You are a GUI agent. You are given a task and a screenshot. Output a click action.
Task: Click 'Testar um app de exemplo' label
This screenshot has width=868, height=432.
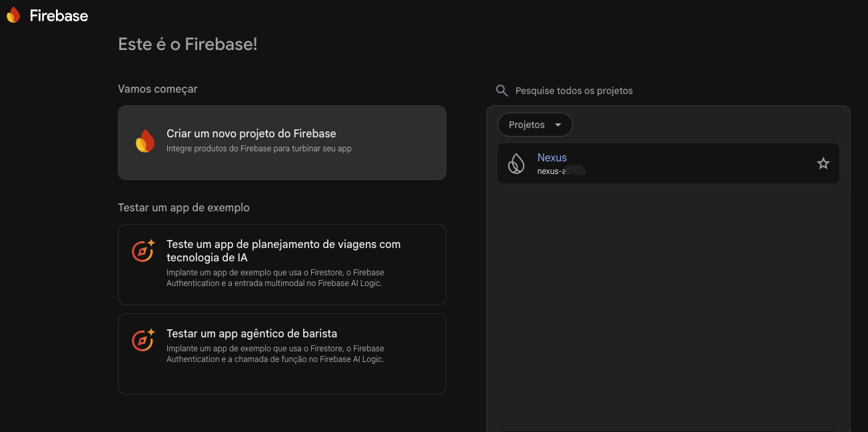click(184, 207)
